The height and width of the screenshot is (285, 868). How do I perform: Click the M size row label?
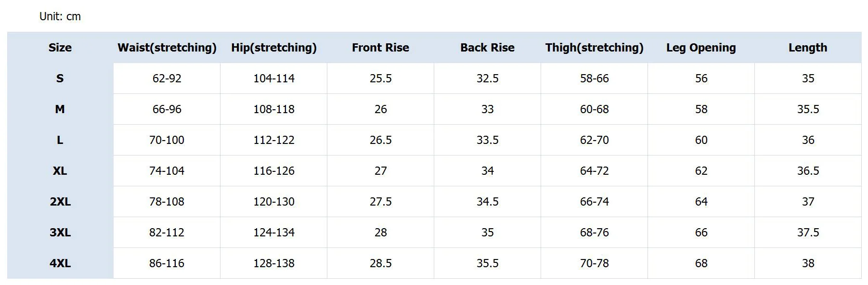pos(60,109)
